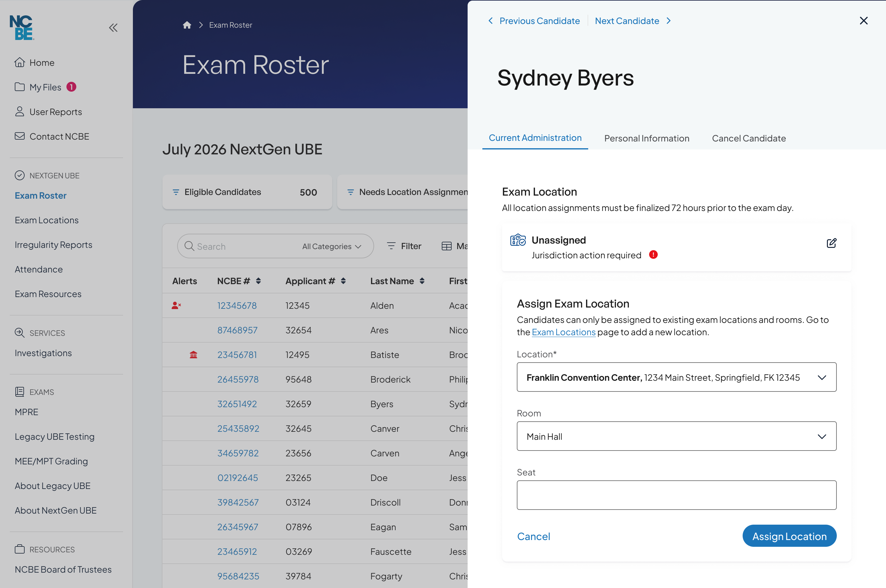Open NCBE number 23456781 link
This screenshot has height=588, width=886.
coord(237,355)
